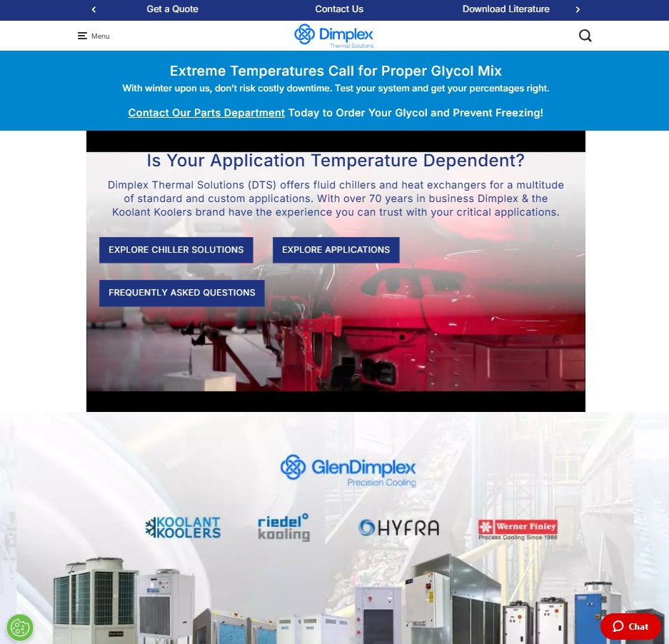Open the hamburger Menu
The height and width of the screenshot is (644, 669).
[94, 36]
